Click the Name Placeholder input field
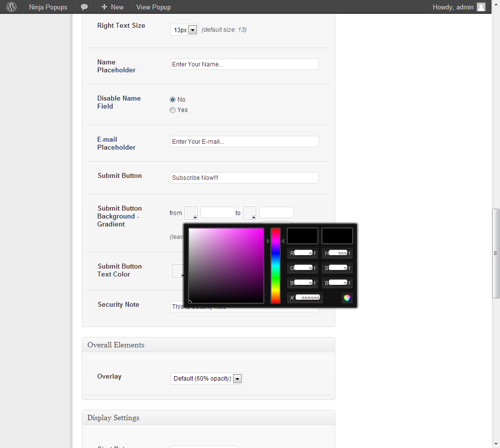The image size is (500, 448). pyautogui.click(x=244, y=64)
